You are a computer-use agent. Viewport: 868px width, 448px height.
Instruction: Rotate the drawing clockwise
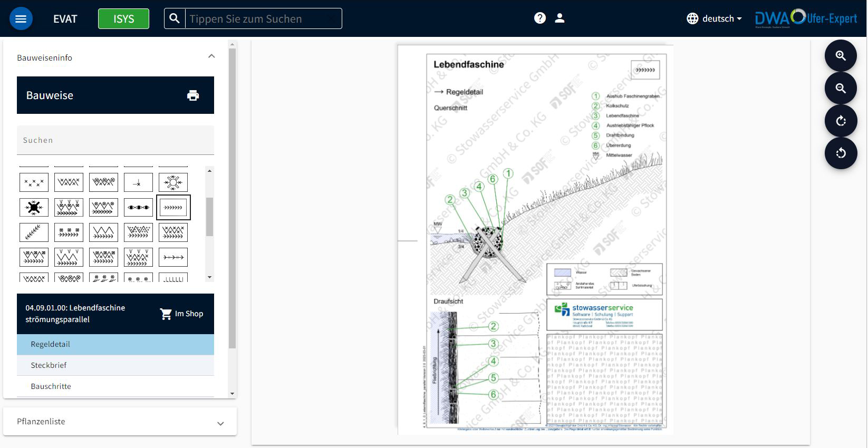841,121
